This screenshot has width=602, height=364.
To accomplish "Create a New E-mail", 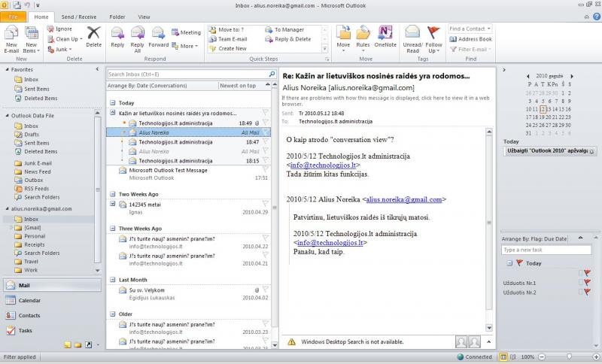I will [11, 40].
